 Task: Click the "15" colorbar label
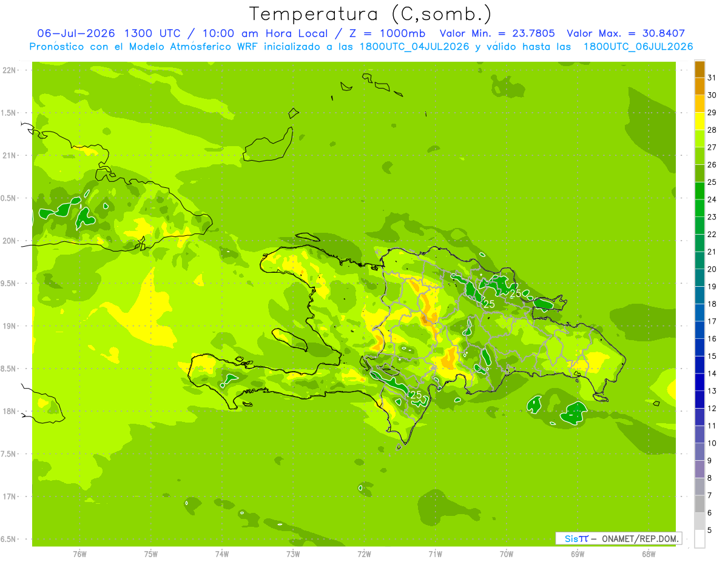click(712, 356)
